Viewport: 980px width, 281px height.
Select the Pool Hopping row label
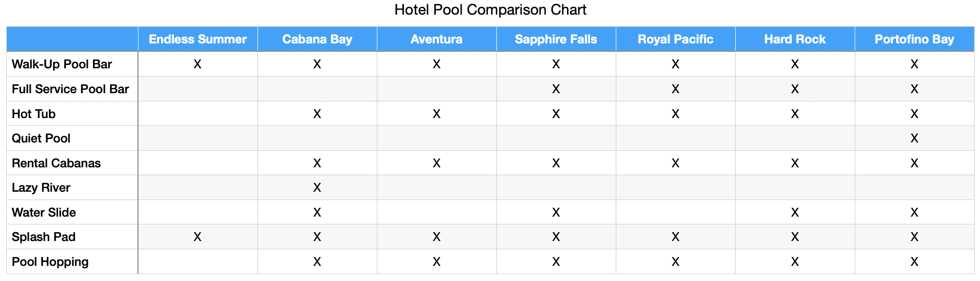pyautogui.click(x=50, y=261)
